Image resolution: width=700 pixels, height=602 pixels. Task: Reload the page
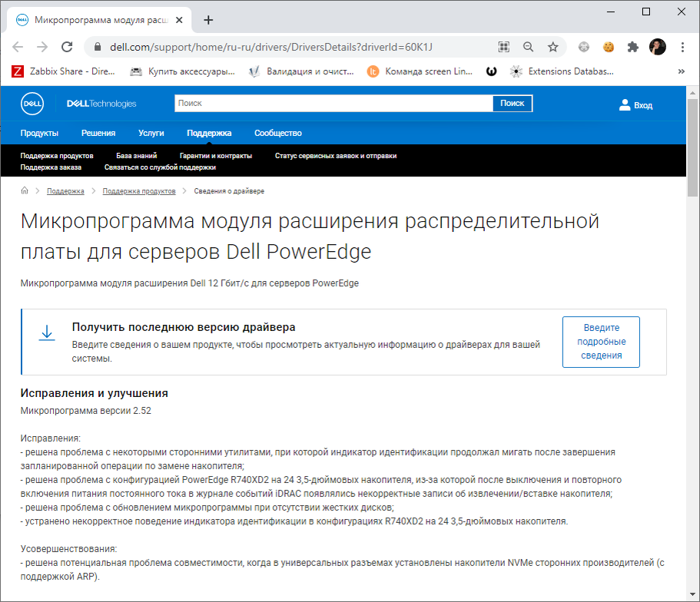pos(67,47)
